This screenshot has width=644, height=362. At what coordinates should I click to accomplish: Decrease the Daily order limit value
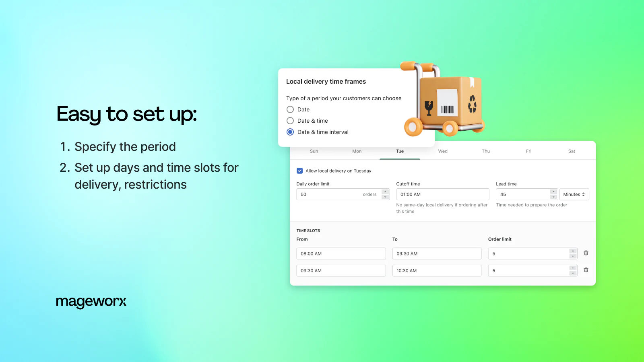[385, 197]
